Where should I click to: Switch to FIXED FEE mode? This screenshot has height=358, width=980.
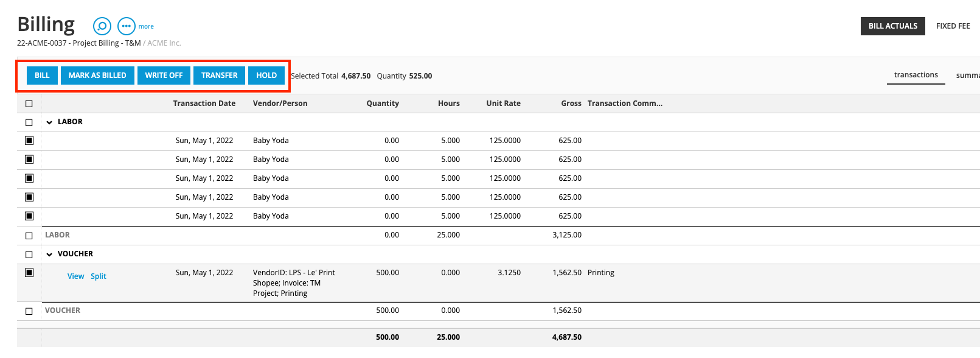pyautogui.click(x=953, y=26)
